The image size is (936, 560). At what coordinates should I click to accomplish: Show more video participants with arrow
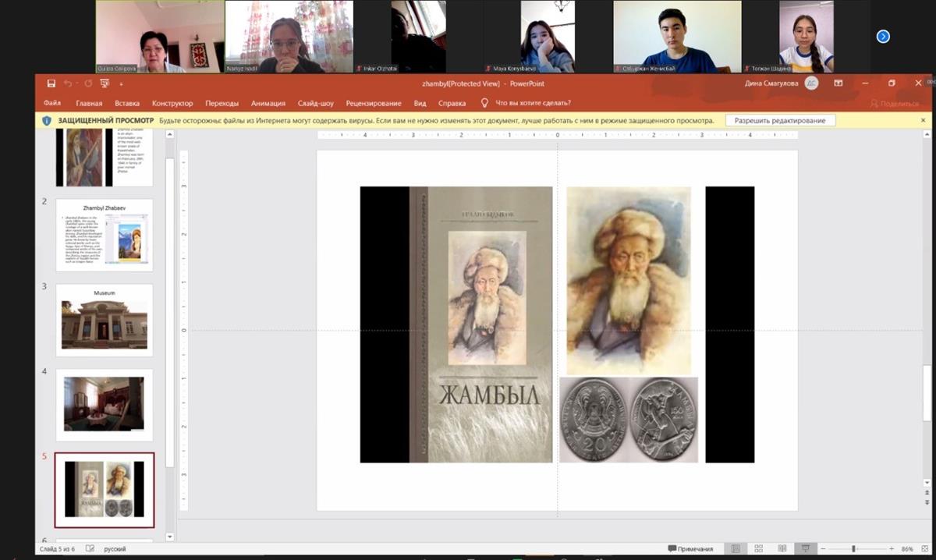(883, 36)
